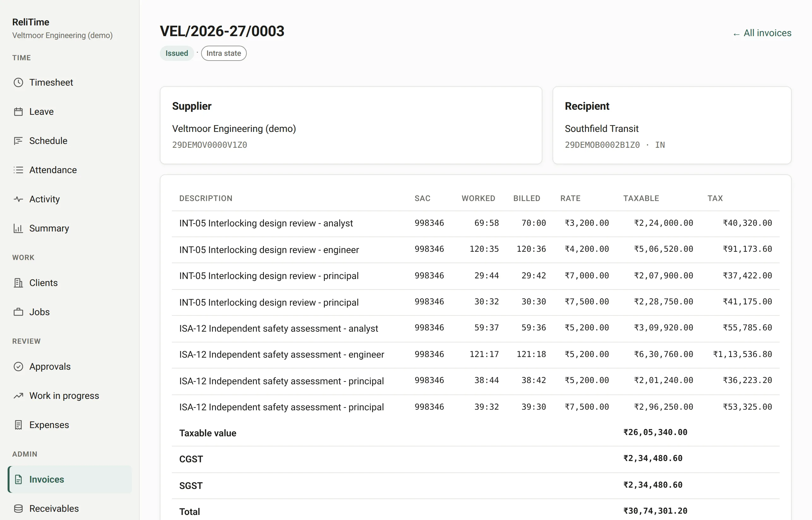Click the ₹26,05,340.00 taxable value amount
This screenshot has width=812, height=520.
[655, 432]
